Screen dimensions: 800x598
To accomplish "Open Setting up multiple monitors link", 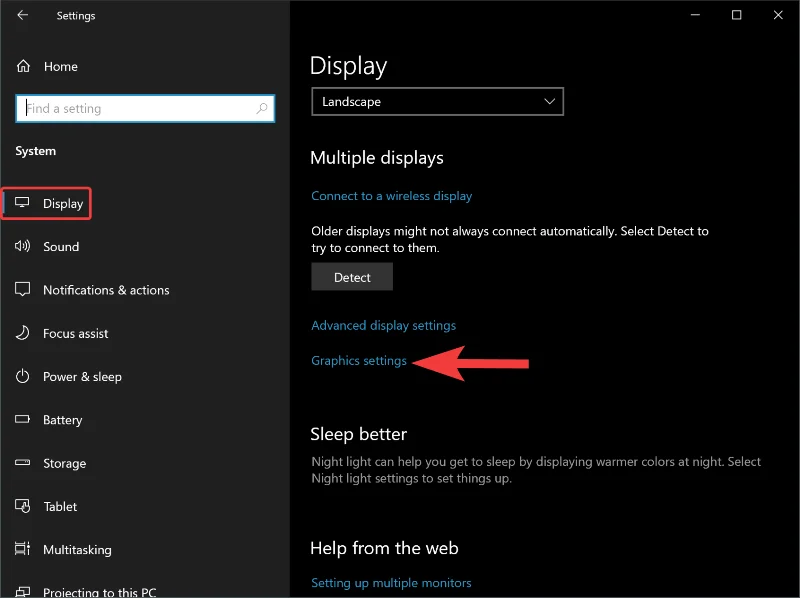I will (x=391, y=583).
